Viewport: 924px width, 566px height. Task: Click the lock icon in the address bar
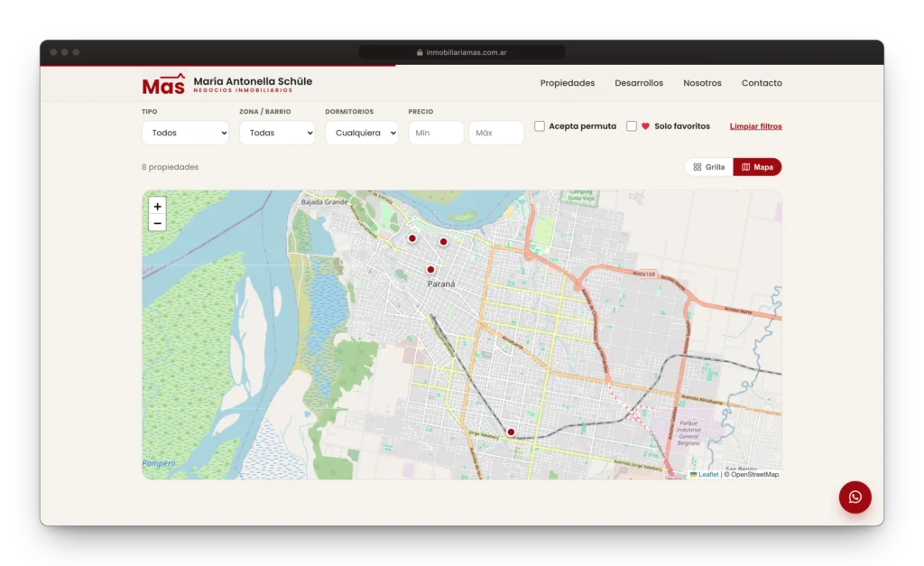point(420,52)
